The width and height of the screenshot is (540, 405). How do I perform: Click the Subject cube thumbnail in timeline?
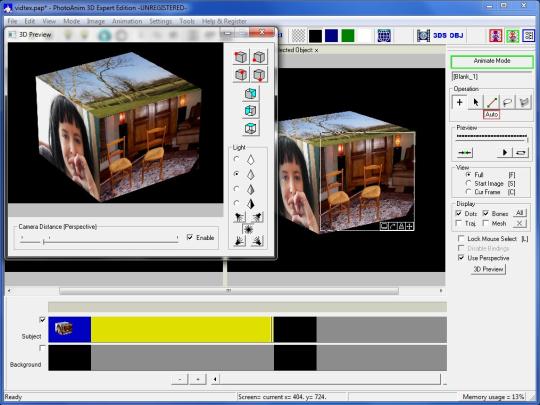[64, 329]
